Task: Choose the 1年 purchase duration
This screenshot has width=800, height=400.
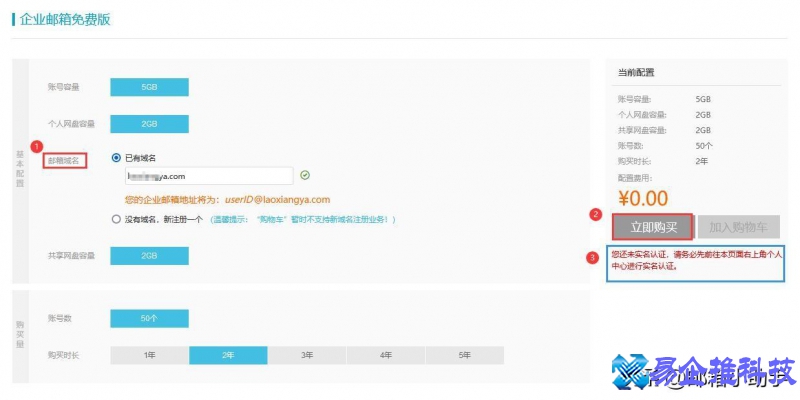Action: 149,355
